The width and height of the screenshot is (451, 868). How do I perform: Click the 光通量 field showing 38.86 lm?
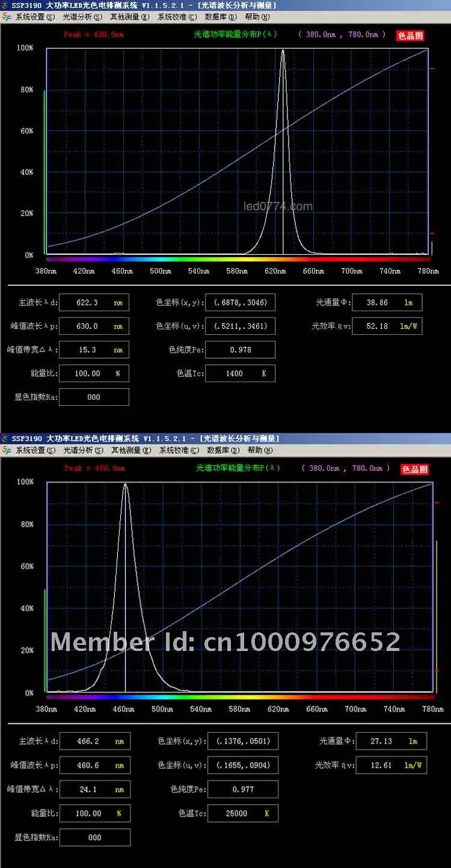point(387,302)
